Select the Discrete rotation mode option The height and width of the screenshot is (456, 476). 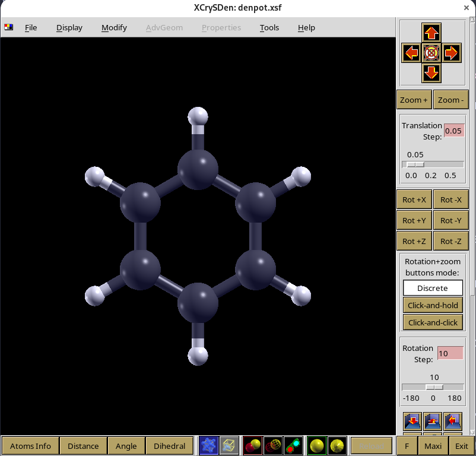433,288
